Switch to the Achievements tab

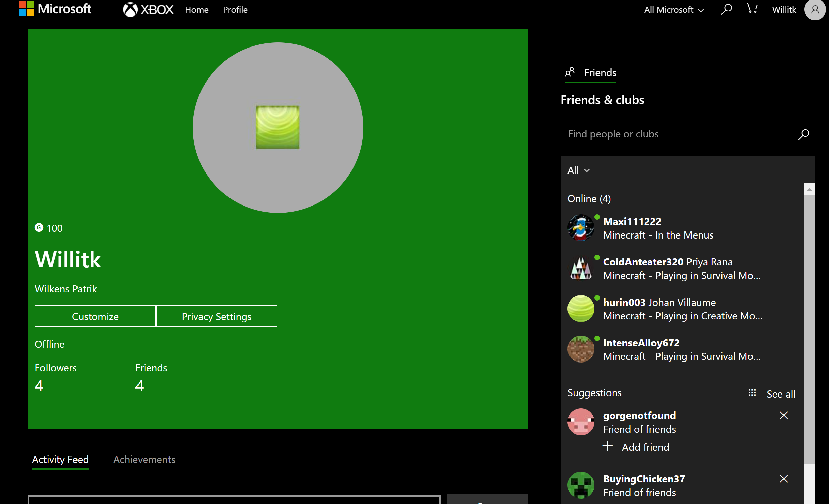pyautogui.click(x=144, y=460)
